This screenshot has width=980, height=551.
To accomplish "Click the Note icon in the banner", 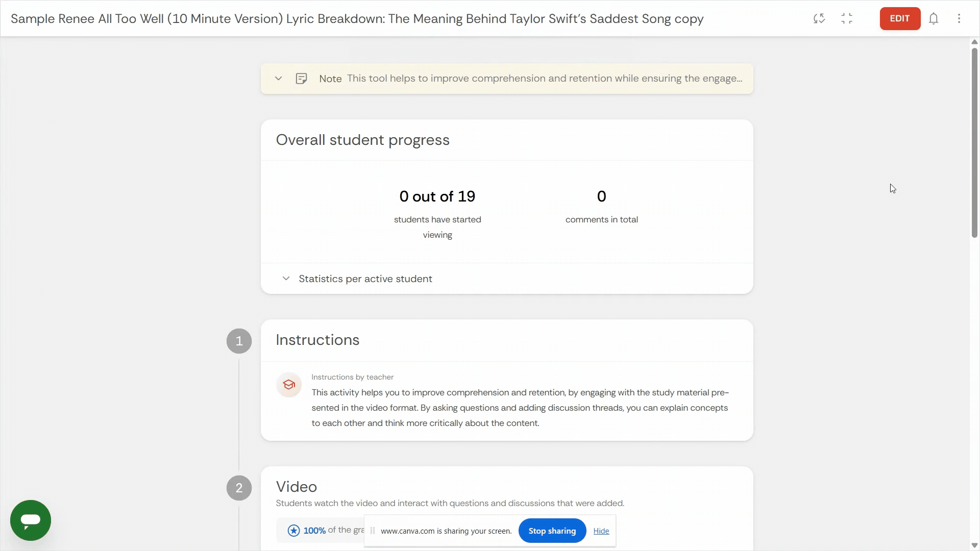I will [x=302, y=79].
